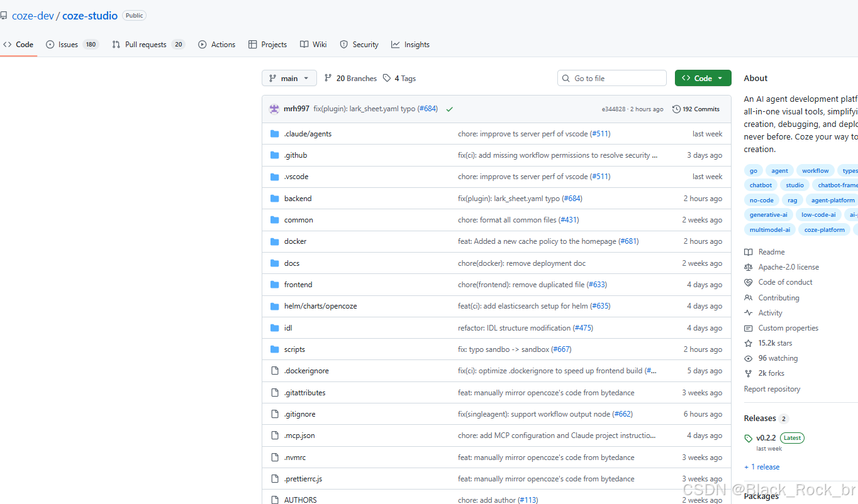This screenshot has height=504, width=858.
Task: Click mrh997's avatar on the commit row
Action: pyautogui.click(x=274, y=109)
